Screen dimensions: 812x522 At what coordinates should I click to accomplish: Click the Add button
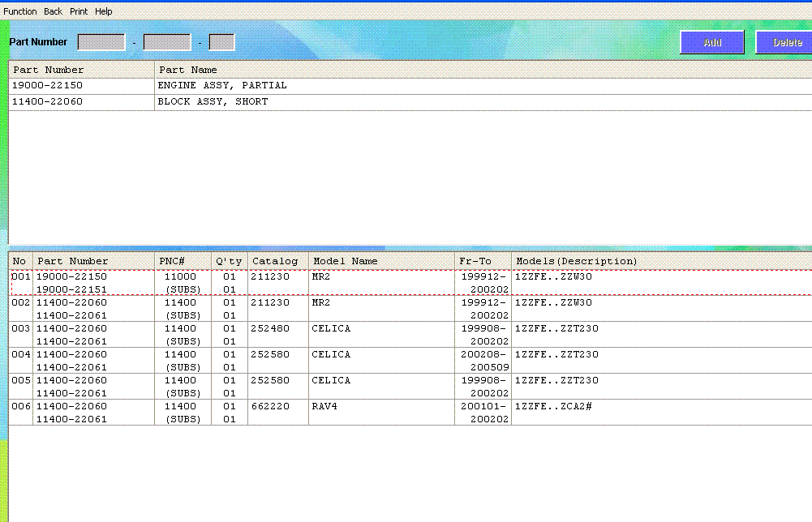(x=711, y=42)
